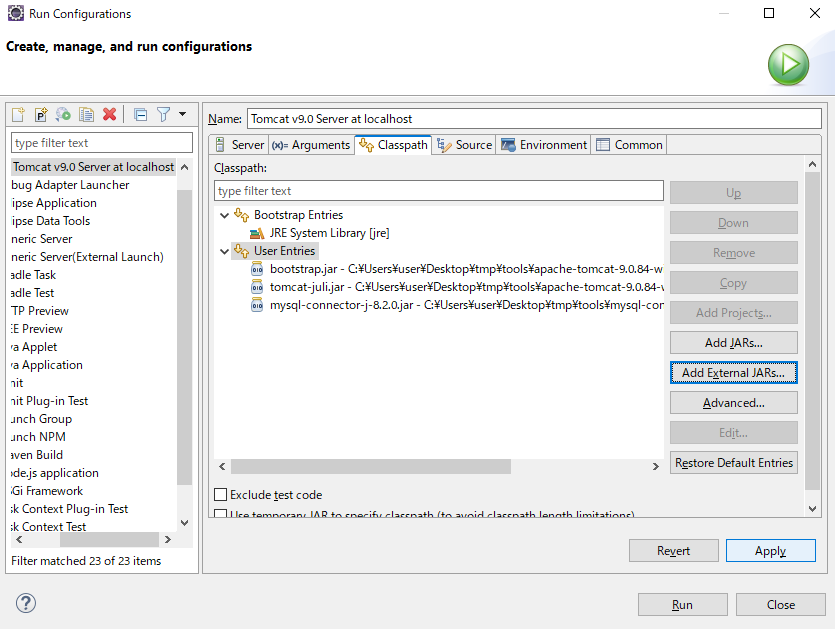Click the Filter launch configurations icon
835x629 pixels.
pyautogui.click(x=163, y=114)
